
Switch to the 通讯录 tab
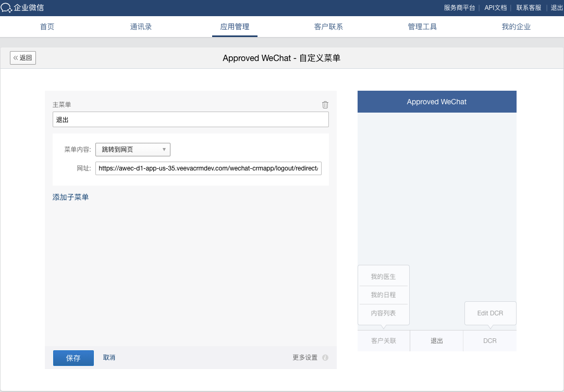tap(141, 27)
